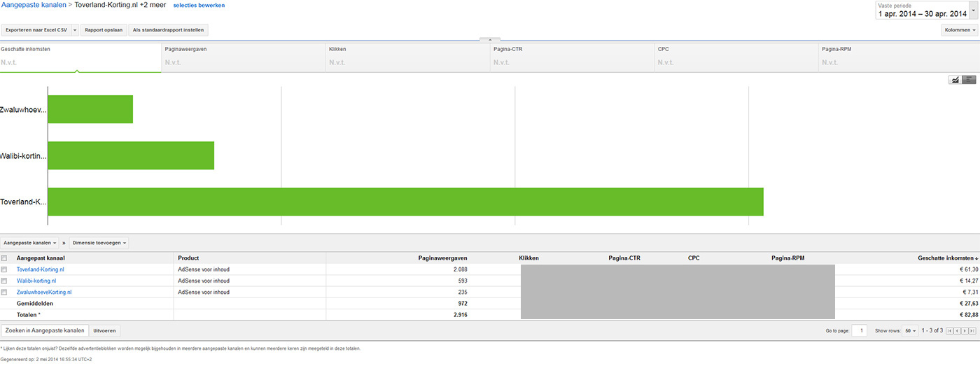The width and height of the screenshot is (980, 366).
Task: Open the Toverland-Korting.nl channel link
Action: click(x=41, y=269)
